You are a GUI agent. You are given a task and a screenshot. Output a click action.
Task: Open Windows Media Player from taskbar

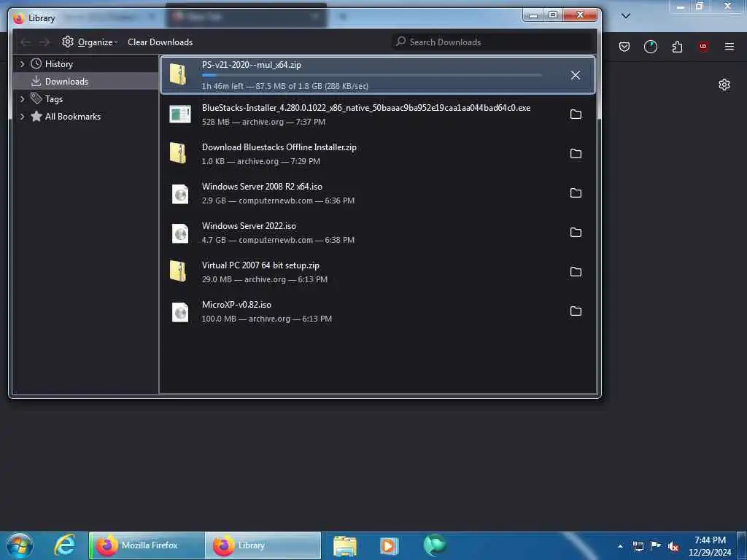coord(390,545)
